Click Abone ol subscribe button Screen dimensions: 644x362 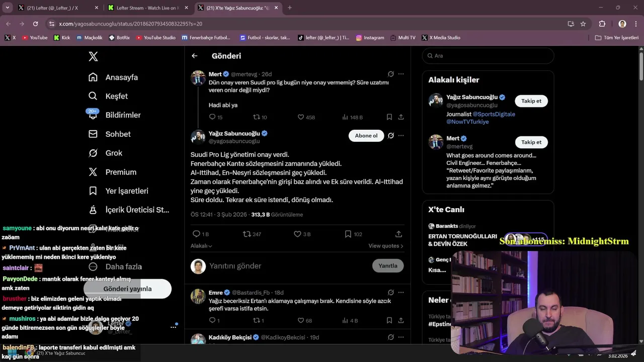coord(366,136)
